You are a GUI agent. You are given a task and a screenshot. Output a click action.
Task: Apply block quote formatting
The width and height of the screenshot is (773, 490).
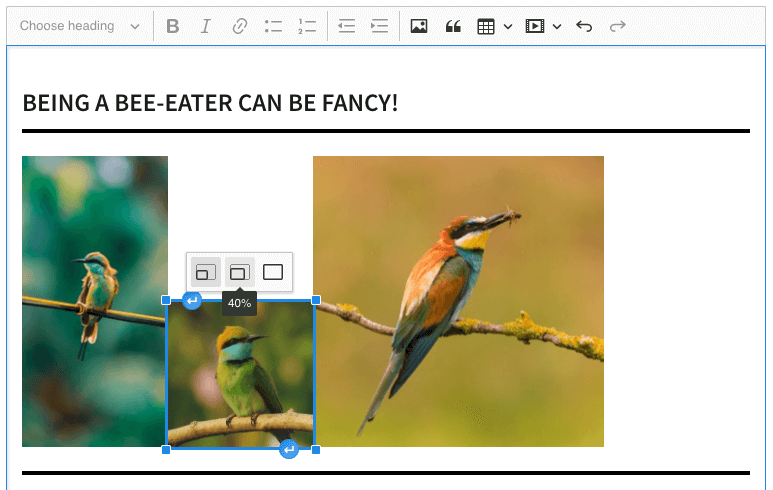pos(453,26)
